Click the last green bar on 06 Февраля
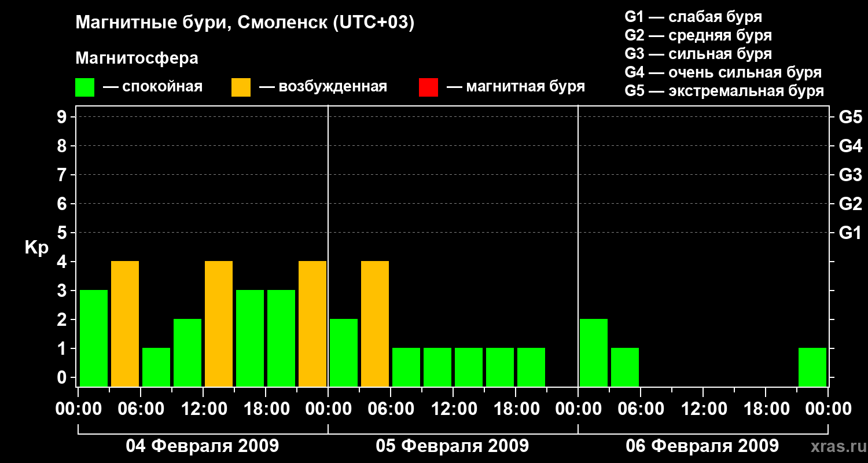The height and width of the screenshot is (463, 868). point(812,367)
